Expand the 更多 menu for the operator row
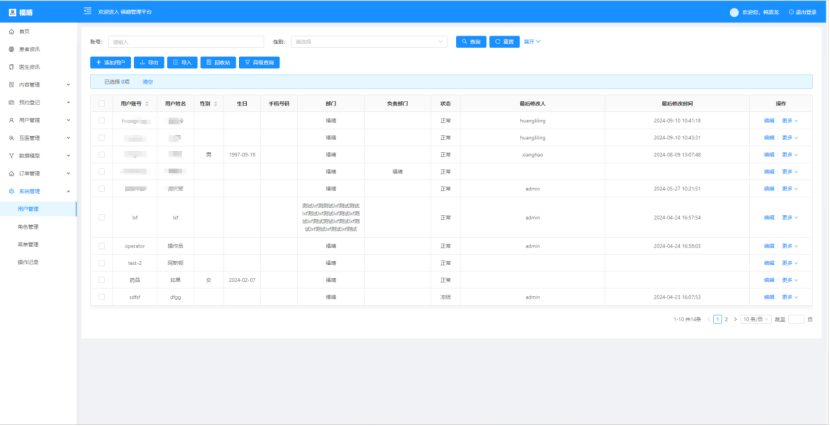 pos(790,246)
